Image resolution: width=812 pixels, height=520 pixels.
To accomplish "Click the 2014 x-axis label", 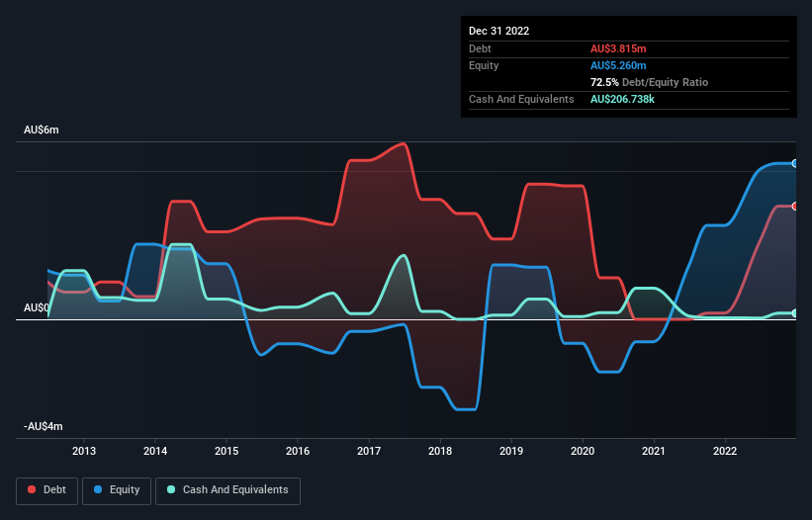I will click(x=155, y=451).
